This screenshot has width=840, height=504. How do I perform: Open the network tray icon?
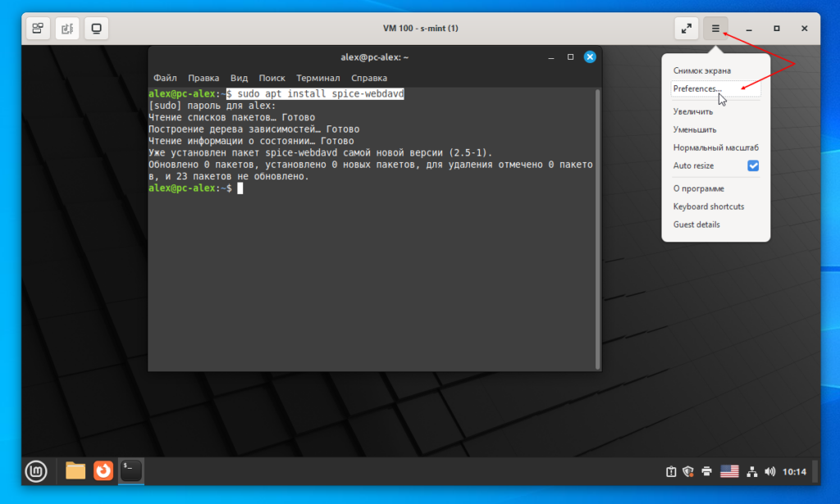[x=752, y=471]
